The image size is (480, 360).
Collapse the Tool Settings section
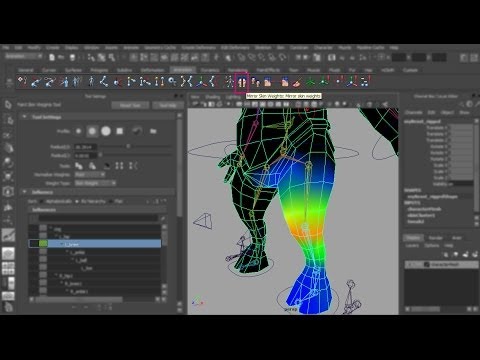24,117
